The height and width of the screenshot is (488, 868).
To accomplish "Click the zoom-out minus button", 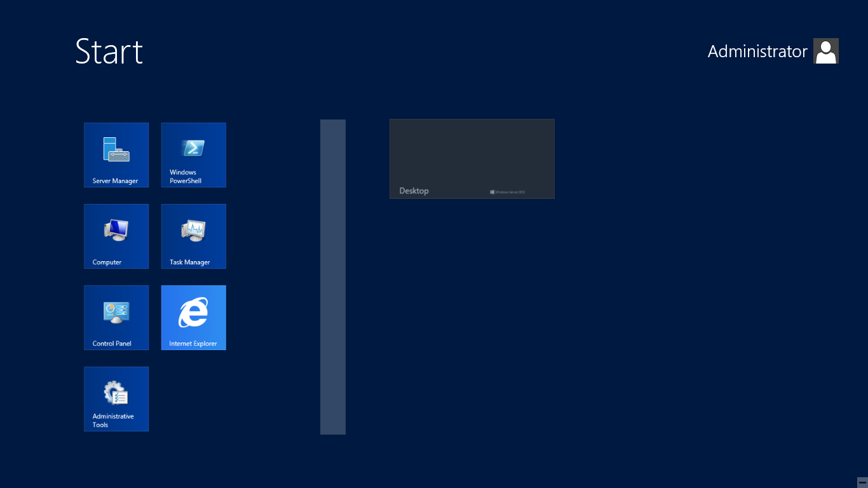I will click(x=862, y=482).
